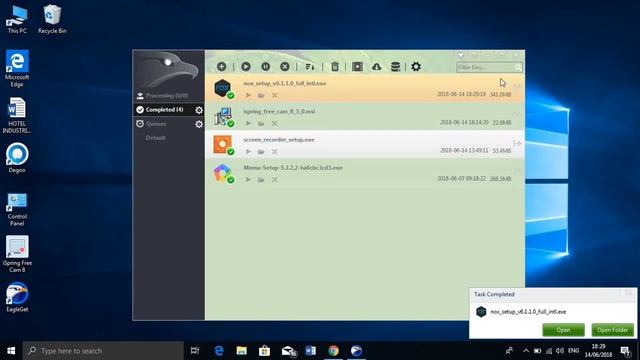Viewport: 640px width, 360px height.
Task: Open Task View on taskbar
Action: tap(195, 351)
